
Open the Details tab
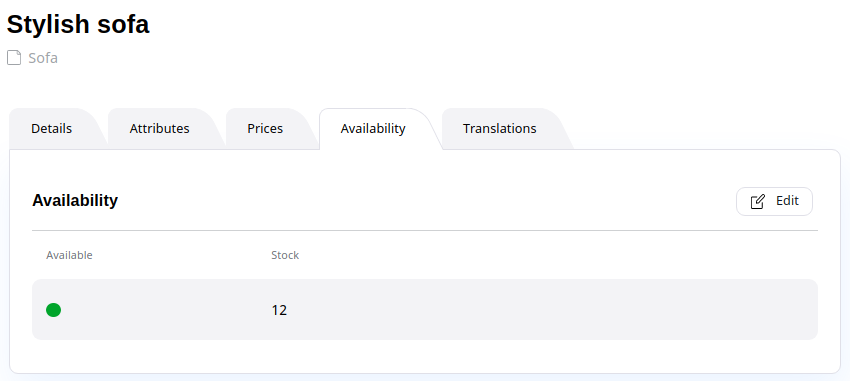[51, 128]
